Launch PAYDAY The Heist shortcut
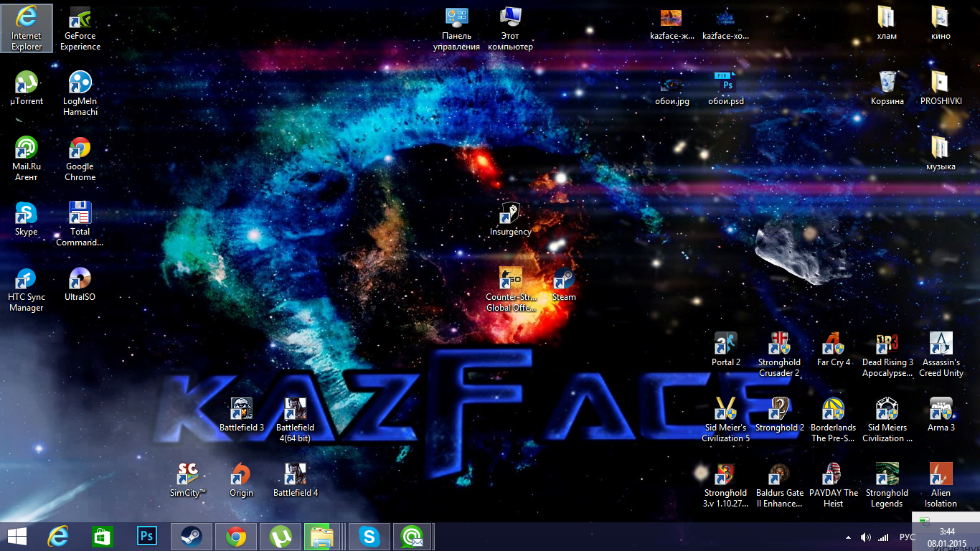This screenshot has height=551, width=980. (834, 484)
